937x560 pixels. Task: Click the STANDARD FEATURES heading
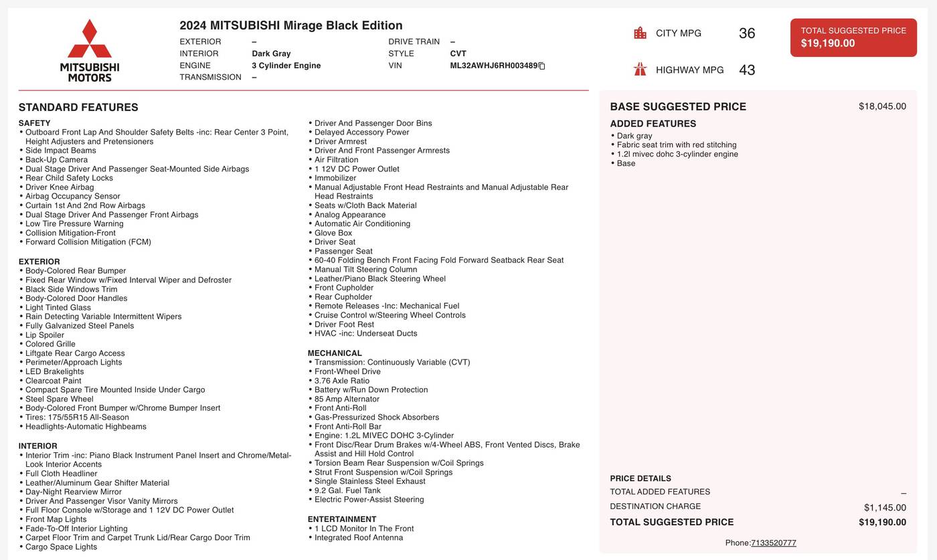point(78,107)
